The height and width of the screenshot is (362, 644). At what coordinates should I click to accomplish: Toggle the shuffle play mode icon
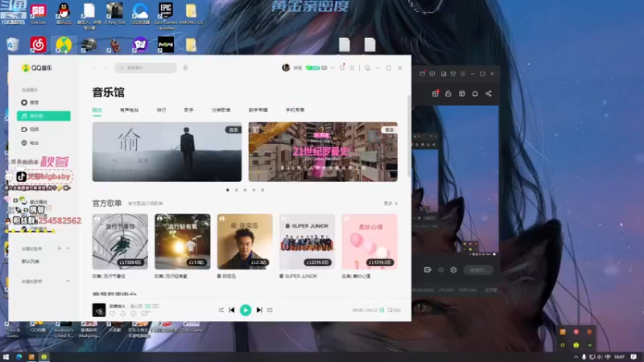pyautogui.click(x=221, y=310)
